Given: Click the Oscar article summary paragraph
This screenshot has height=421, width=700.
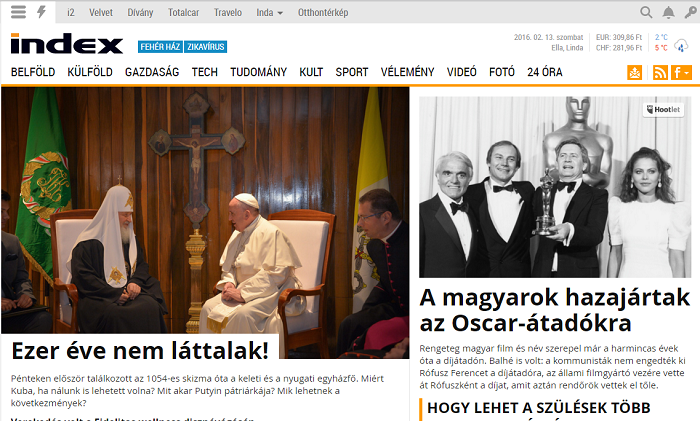Looking at the screenshot, I should pyautogui.click(x=552, y=367).
